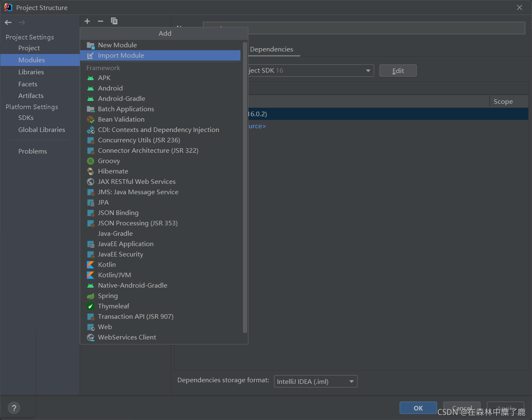Click the Connector Architecture (JSR 322) icon
Screen dimensions: 532x420
pyautogui.click(x=91, y=151)
